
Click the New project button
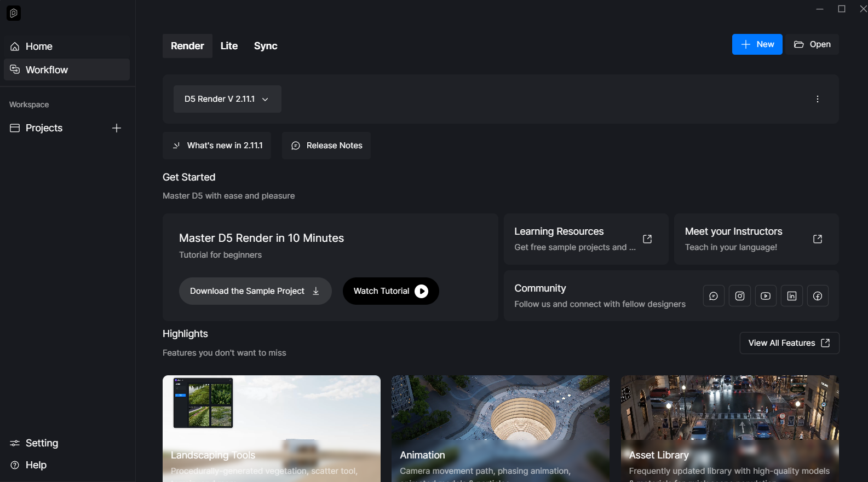click(757, 44)
